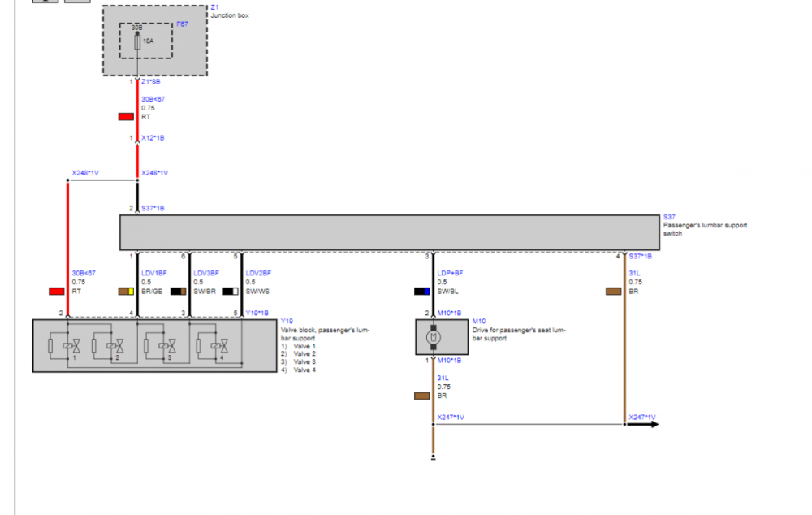Click the motor symbol in the M10 drive
Viewport: 812px width, 515px height.
pyautogui.click(x=433, y=336)
